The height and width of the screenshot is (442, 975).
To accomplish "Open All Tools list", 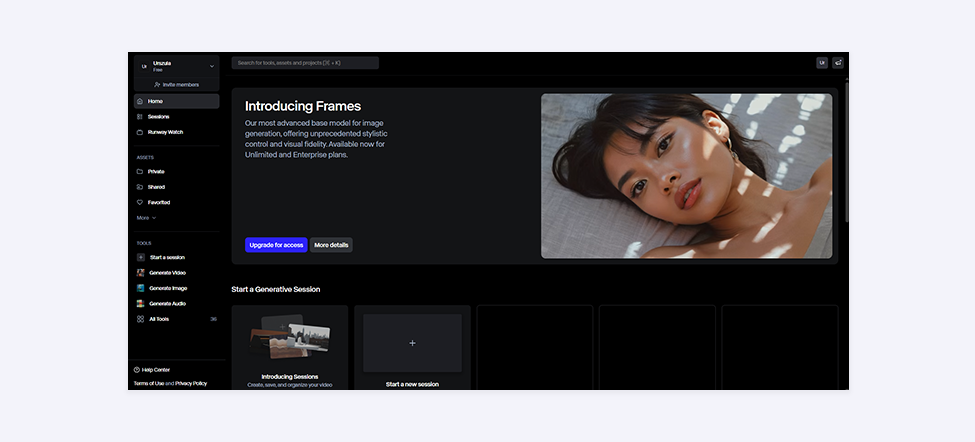I will (159, 319).
